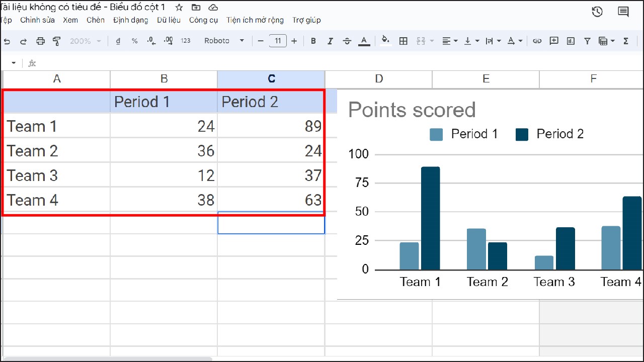Apply currency format (đ) button

coord(118,41)
